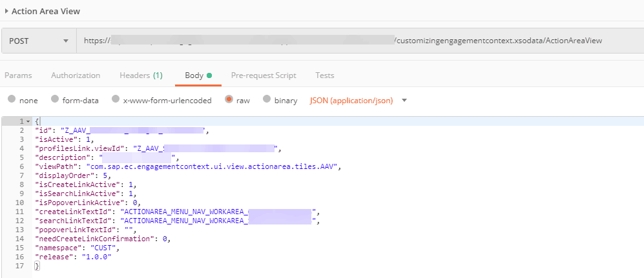Click the "namespace" key on line 15

tap(58, 248)
